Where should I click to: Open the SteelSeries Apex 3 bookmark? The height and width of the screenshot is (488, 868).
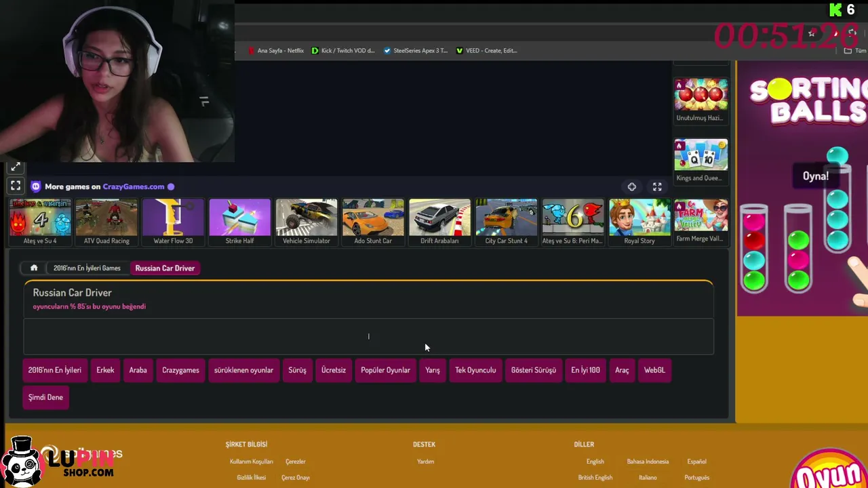pos(416,50)
